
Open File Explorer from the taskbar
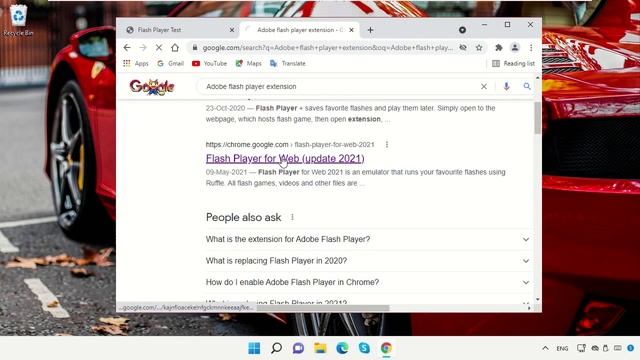click(320, 348)
